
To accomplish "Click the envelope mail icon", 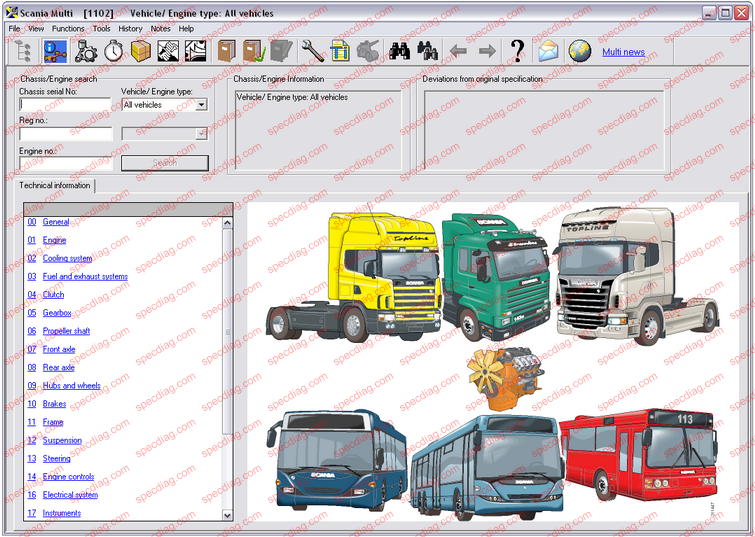I will 548,50.
